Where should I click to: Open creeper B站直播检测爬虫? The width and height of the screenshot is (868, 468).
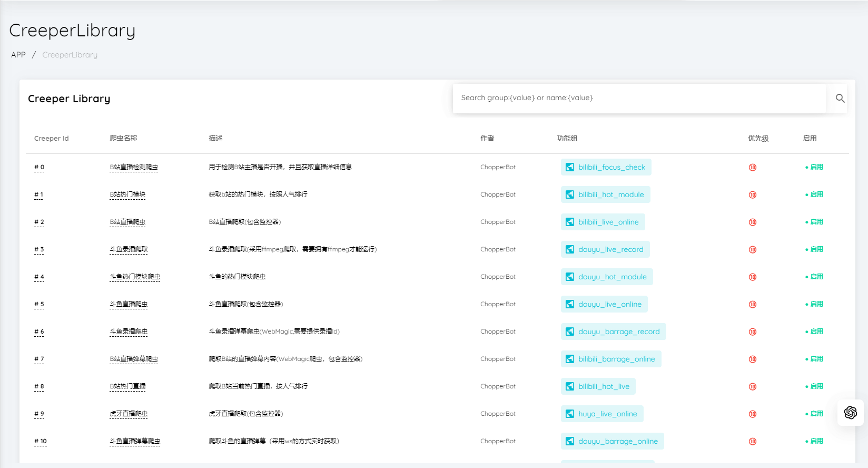coord(134,167)
